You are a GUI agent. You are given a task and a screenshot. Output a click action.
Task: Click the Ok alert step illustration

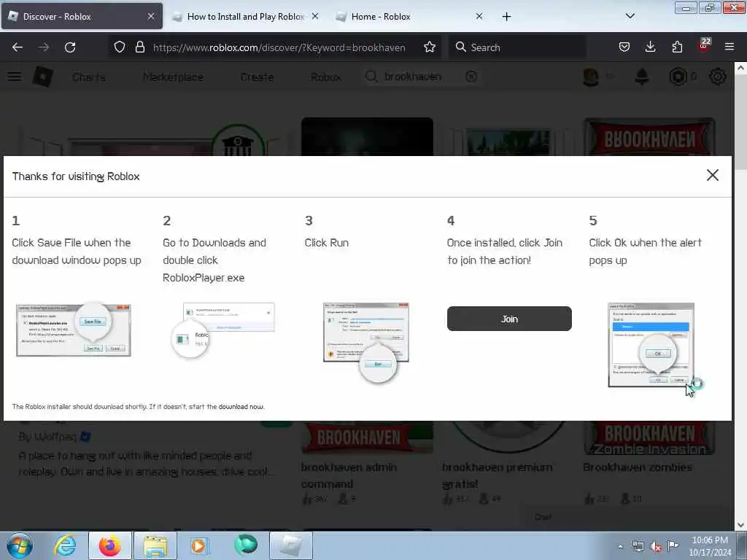pyautogui.click(x=651, y=345)
